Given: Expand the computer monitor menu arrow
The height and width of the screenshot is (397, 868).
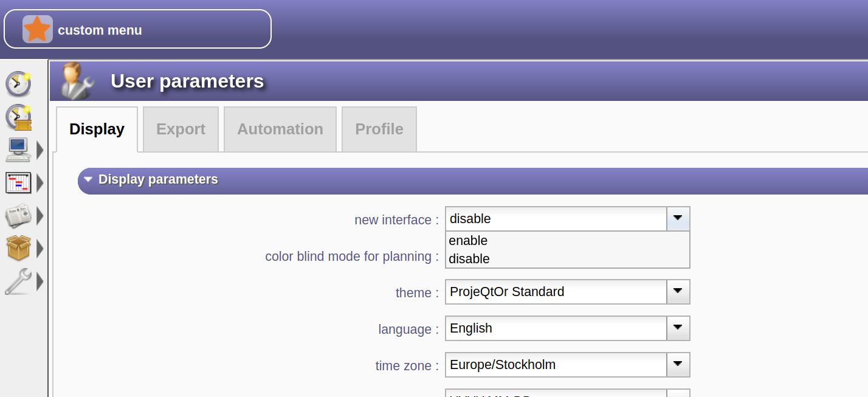Looking at the screenshot, I should [40, 150].
